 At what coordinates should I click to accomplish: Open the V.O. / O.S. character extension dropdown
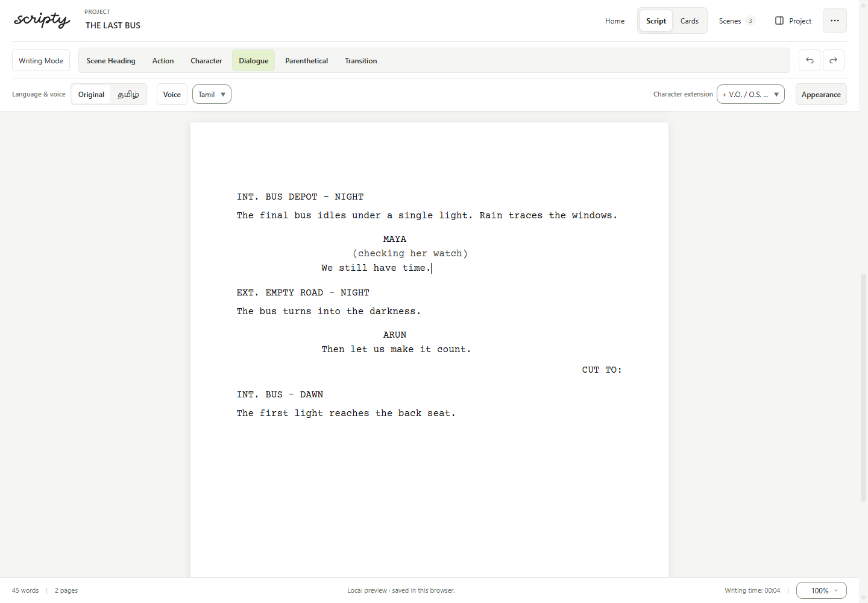(750, 94)
